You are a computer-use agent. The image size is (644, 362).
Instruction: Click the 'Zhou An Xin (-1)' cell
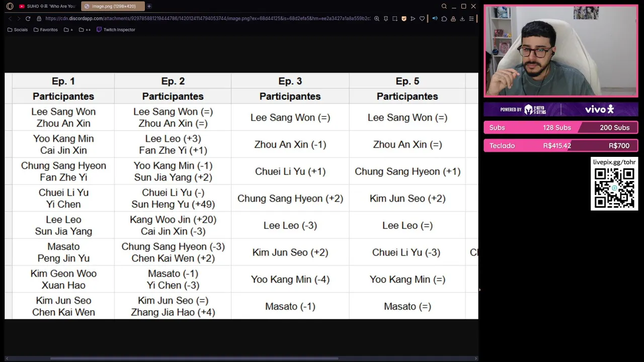(x=290, y=144)
